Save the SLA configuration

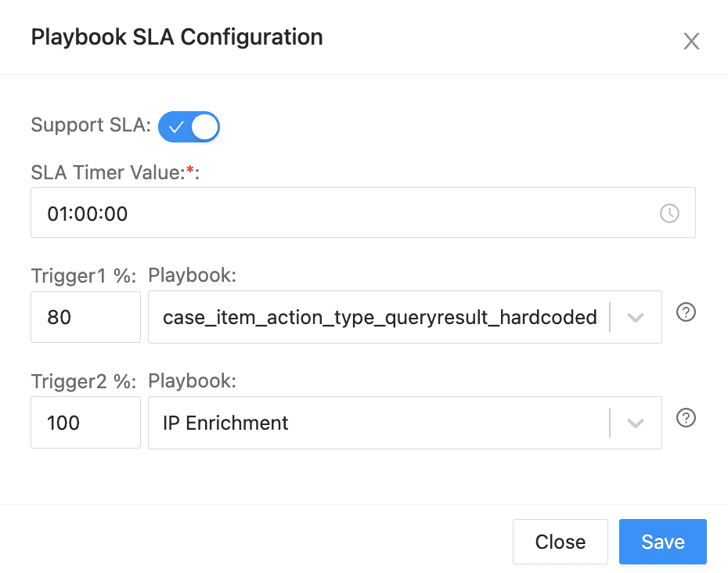pos(662,541)
